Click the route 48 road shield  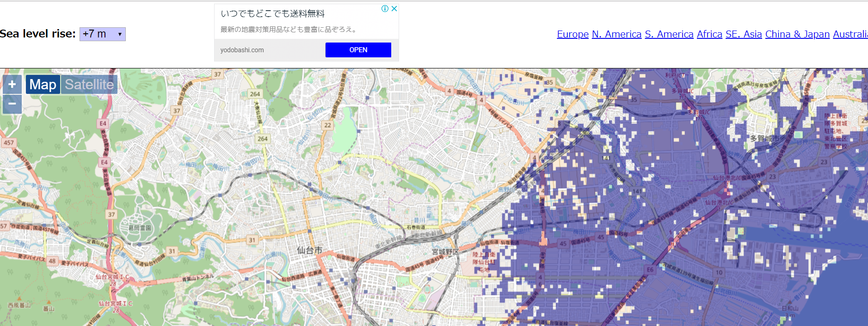pos(52,261)
